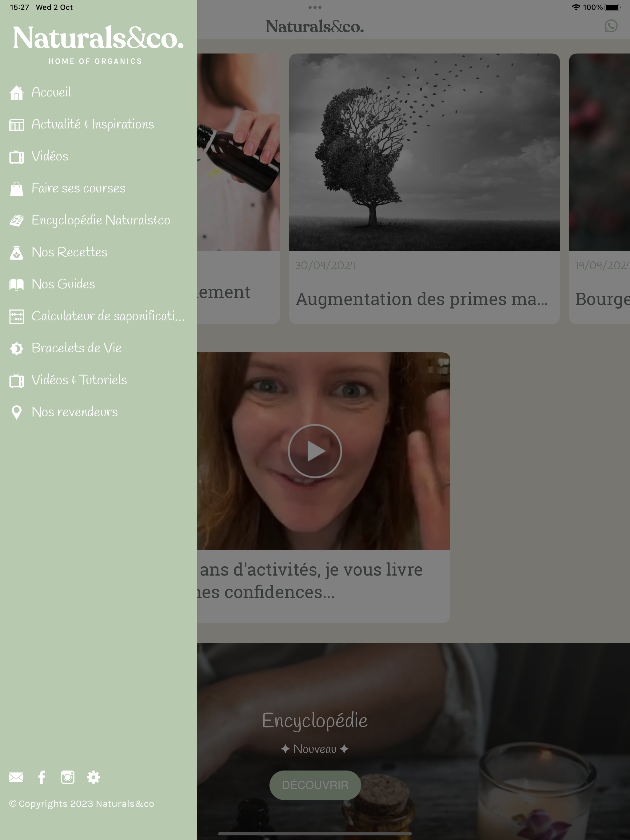
Task: Tap the flask icon beside Nos Recettes
Action: point(16,252)
